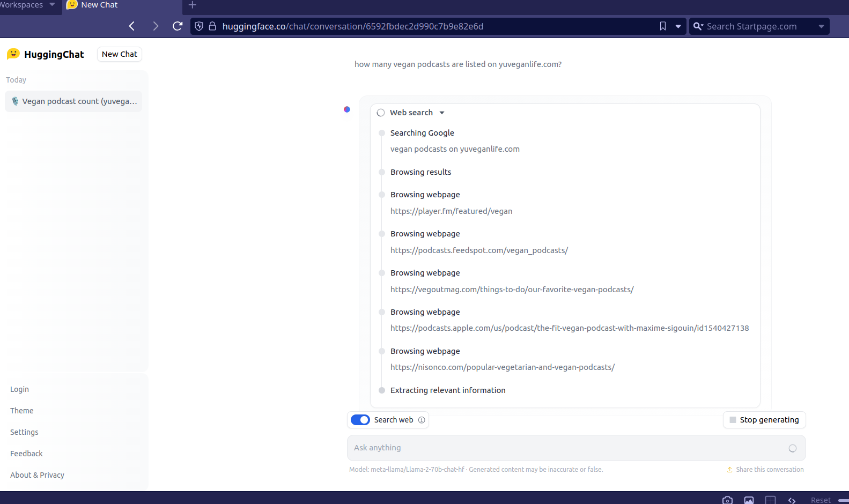Go forward to the next page
The width and height of the screenshot is (849, 504).
click(156, 26)
